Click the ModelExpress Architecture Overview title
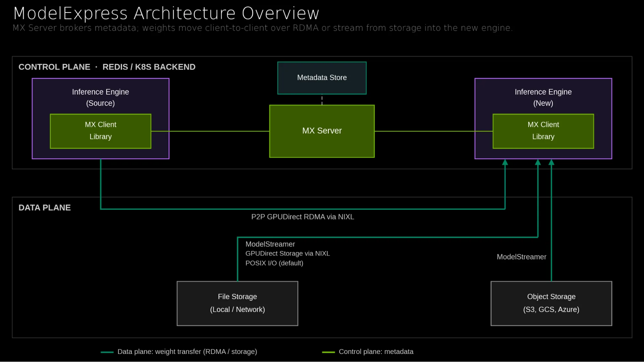 [166, 13]
